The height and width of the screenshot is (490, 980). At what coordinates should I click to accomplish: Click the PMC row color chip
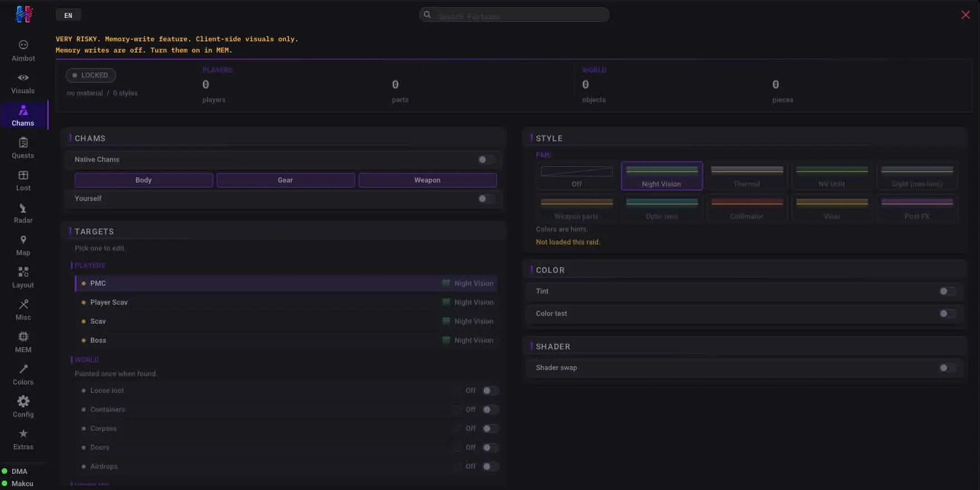pos(446,284)
